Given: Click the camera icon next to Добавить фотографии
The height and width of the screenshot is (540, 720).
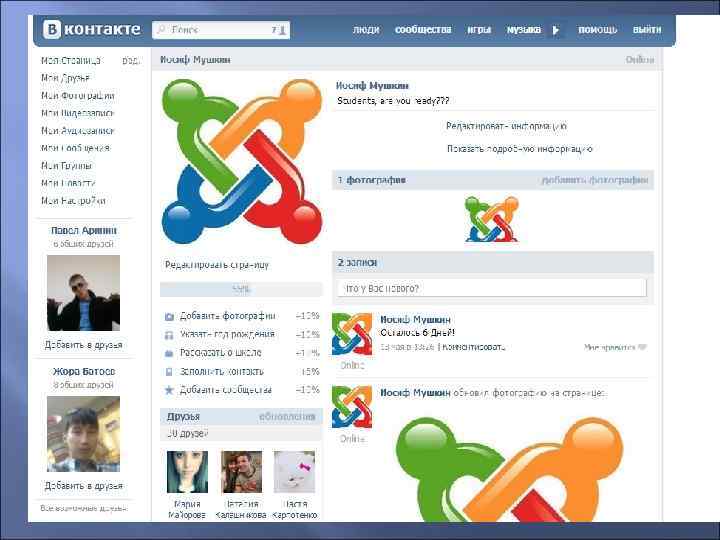Looking at the screenshot, I should coord(169,316).
